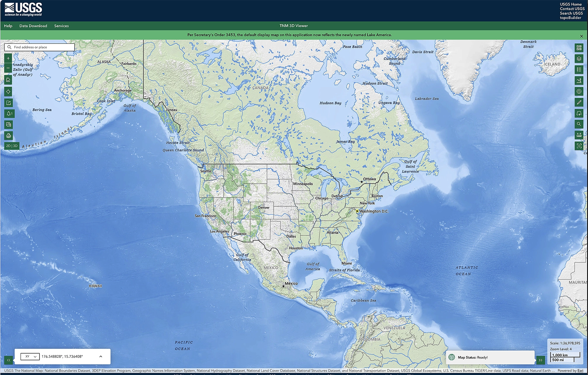The height and width of the screenshot is (375, 588).
Task: Open the elevation profile tool
Action: pyautogui.click(x=579, y=81)
